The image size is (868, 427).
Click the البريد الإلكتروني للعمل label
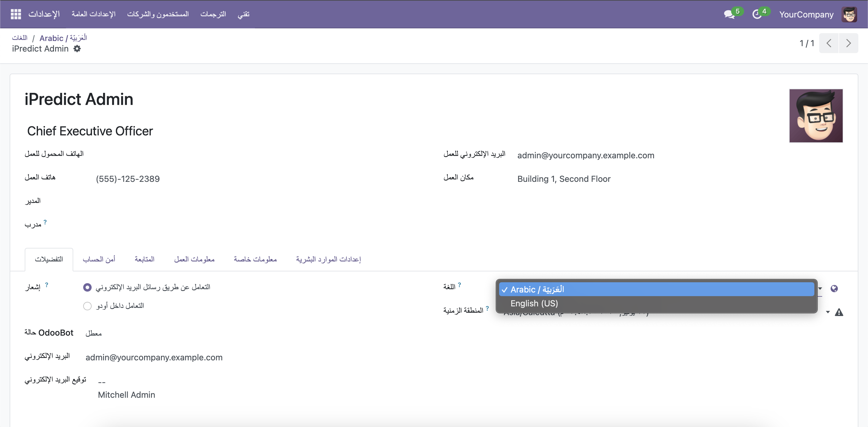point(474,154)
